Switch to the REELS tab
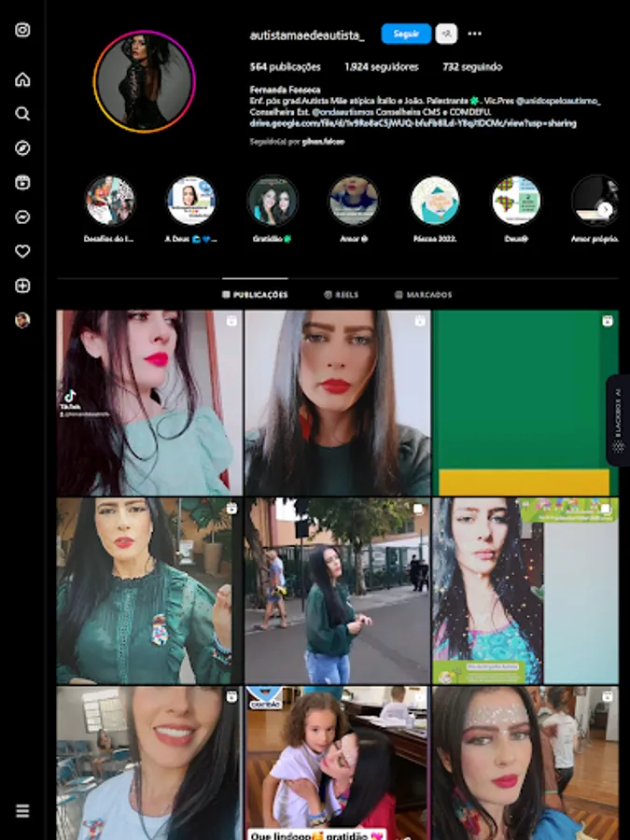Viewport: 630px width, 840px height. click(x=342, y=295)
